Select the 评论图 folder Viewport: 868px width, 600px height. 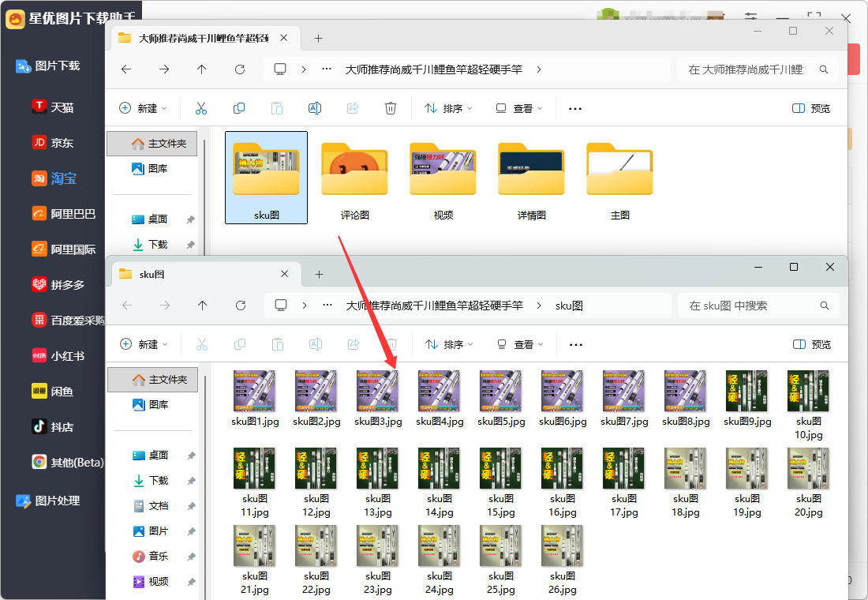[354, 179]
